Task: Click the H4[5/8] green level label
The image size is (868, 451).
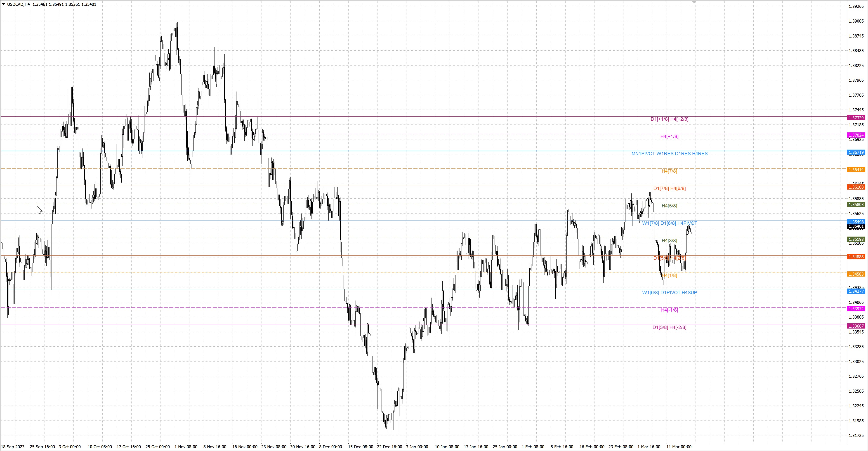Action: pos(669,206)
